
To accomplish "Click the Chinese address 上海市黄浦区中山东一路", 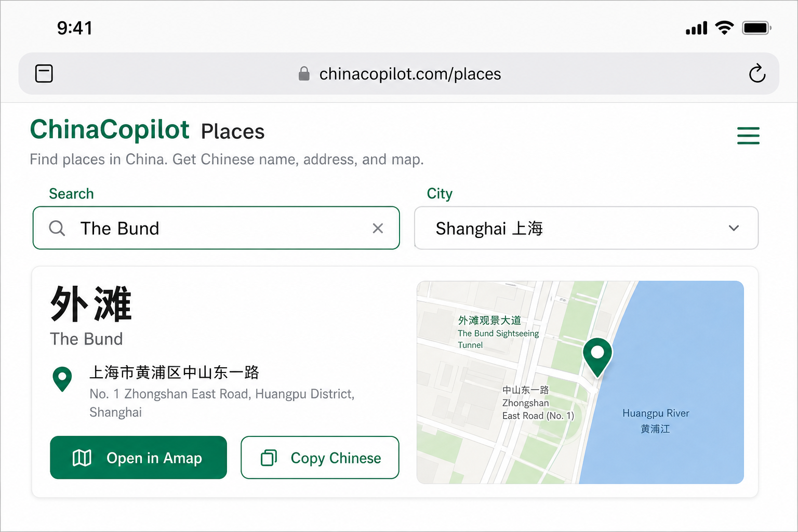I will (174, 373).
